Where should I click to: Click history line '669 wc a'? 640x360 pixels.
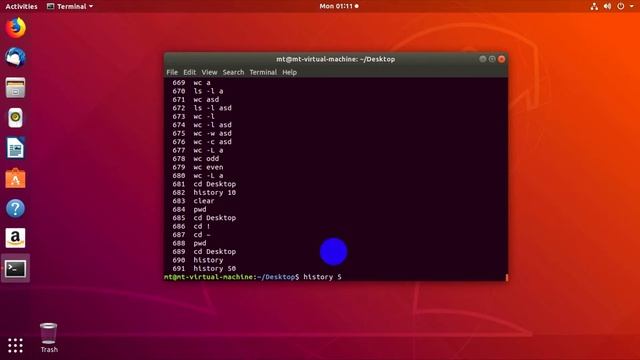[x=191, y=83]
